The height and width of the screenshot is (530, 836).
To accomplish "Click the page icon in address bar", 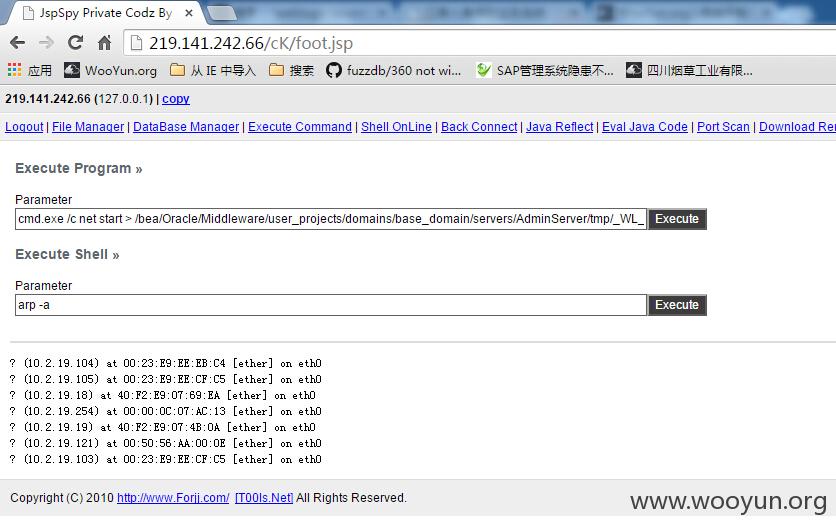I will (136, 43).
